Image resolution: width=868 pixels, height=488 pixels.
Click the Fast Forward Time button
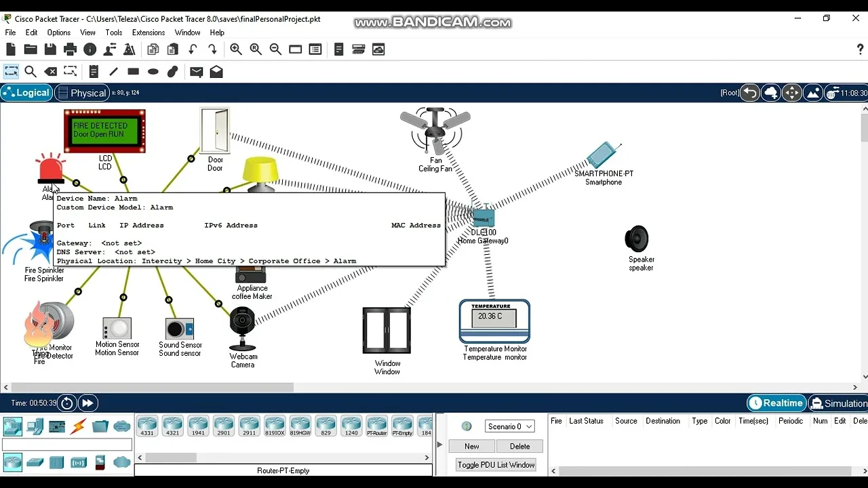click(x=88, y=403)
